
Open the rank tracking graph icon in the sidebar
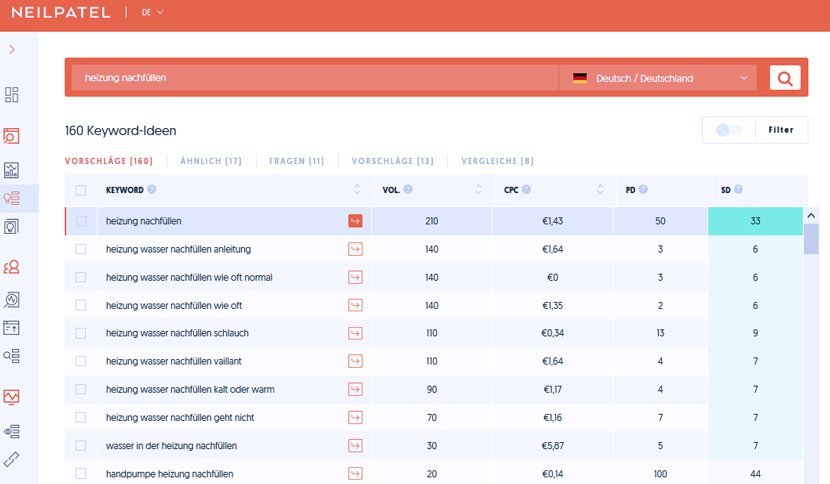point(12,397)
